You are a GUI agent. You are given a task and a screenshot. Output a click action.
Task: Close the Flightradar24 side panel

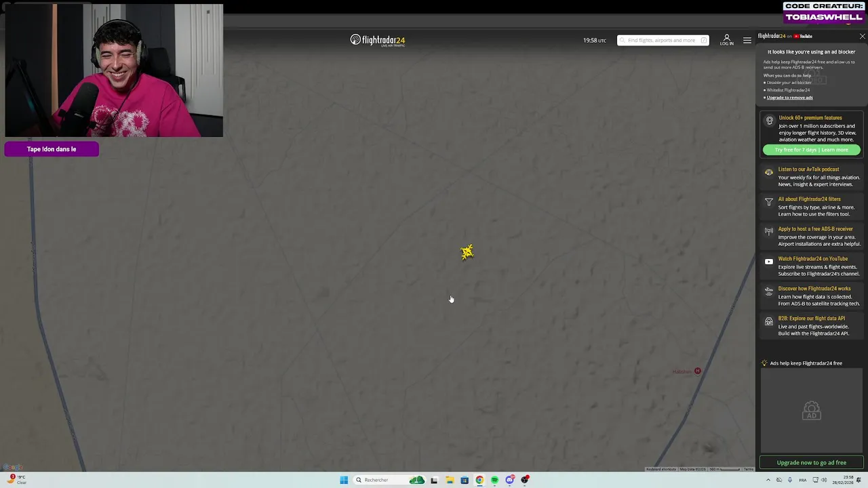coord(862,36)
